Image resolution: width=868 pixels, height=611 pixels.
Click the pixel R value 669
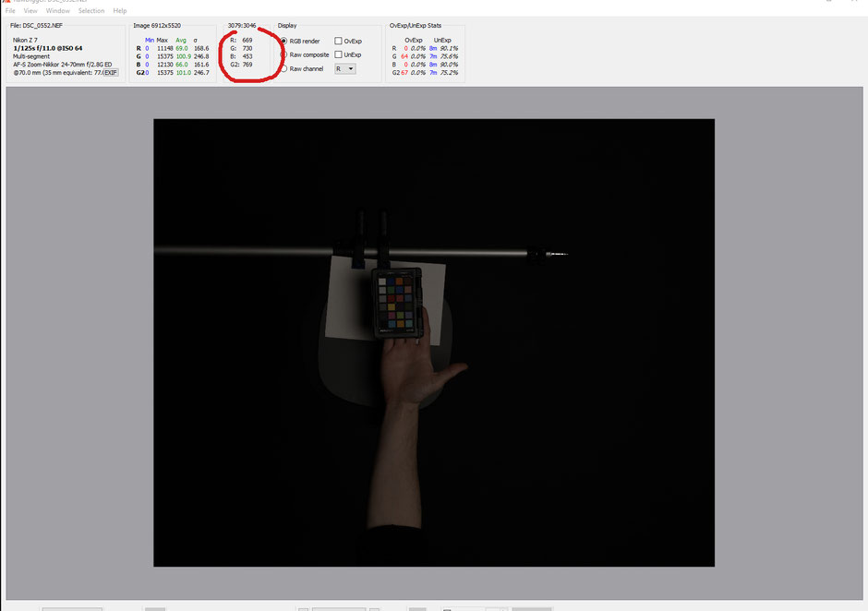pyautogui.click(x=247, y=40)
